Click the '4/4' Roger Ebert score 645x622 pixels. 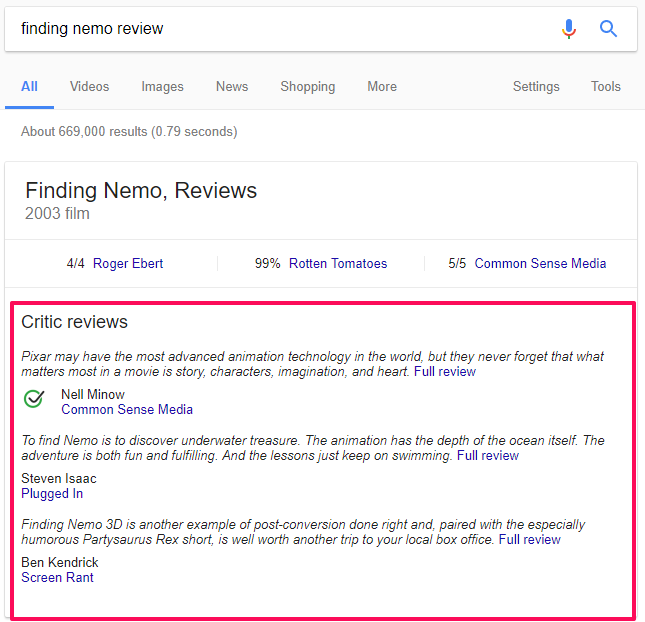(x=76, y=263)
